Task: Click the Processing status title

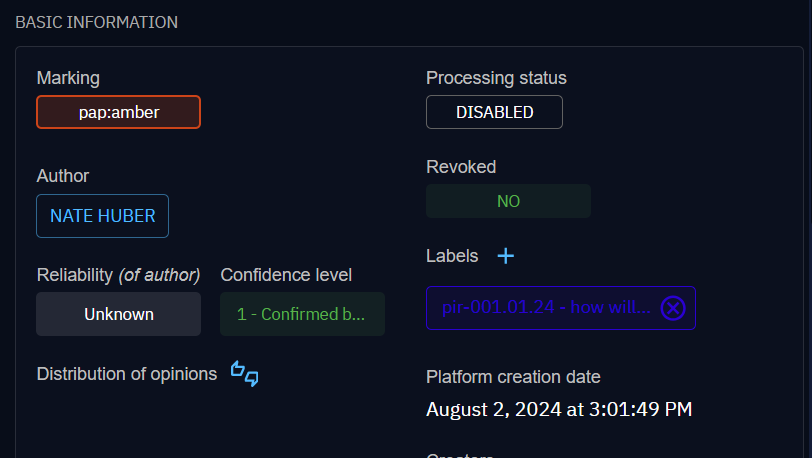Action: click(x=496, y=78)
